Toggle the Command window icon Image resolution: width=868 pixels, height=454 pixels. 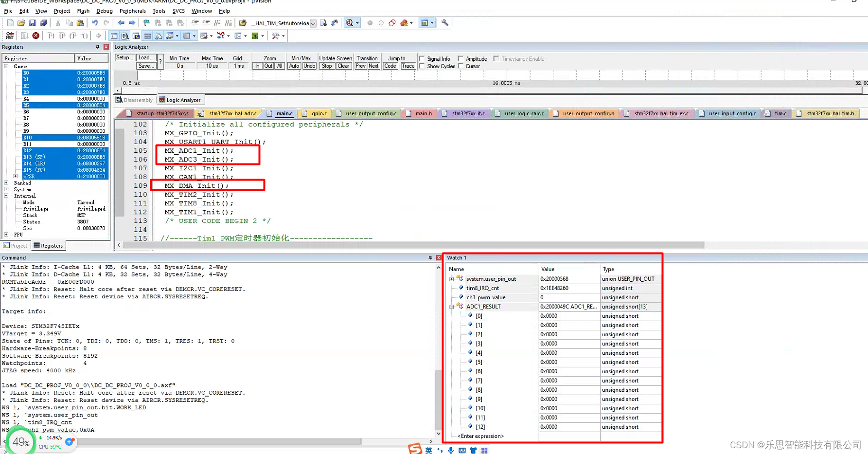tap(114, 36)
